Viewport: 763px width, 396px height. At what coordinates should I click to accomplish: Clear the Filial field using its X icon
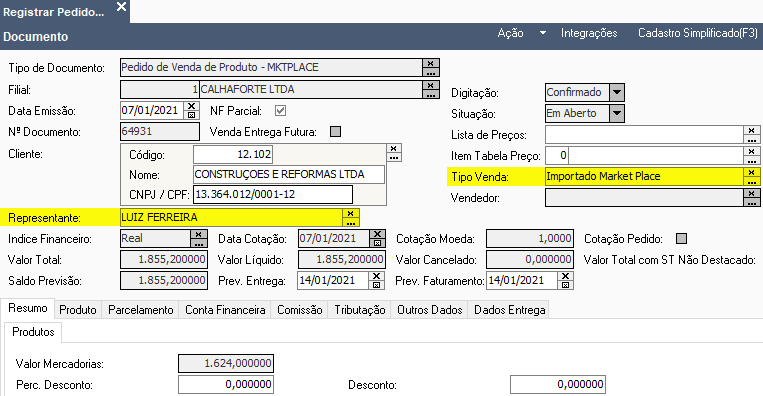(x=431, y=85)
